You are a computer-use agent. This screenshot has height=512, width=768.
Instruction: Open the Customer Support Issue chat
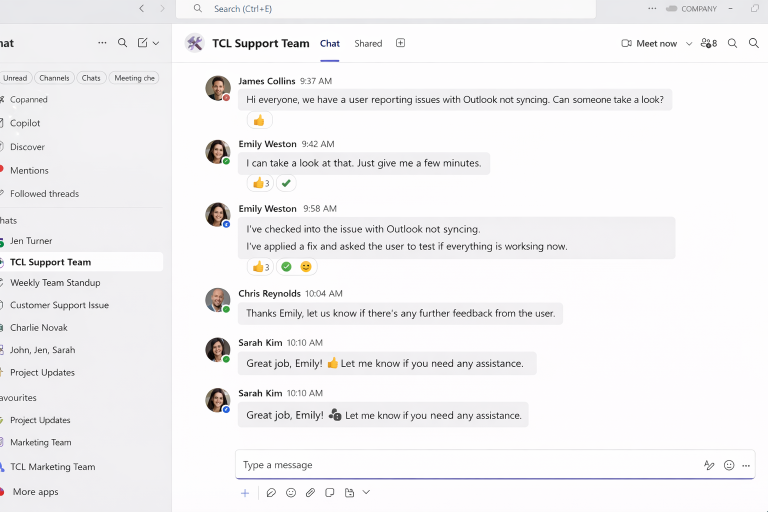[59, 305]
